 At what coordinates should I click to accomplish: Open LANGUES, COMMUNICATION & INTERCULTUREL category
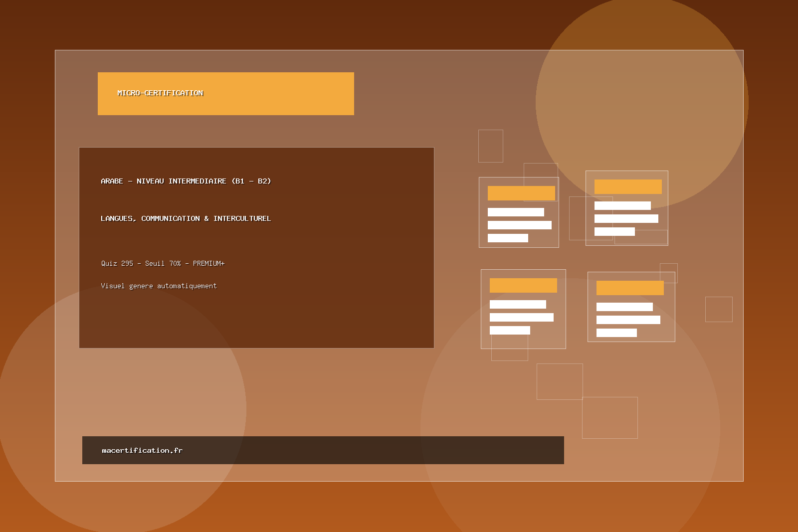tap(186, 218)
